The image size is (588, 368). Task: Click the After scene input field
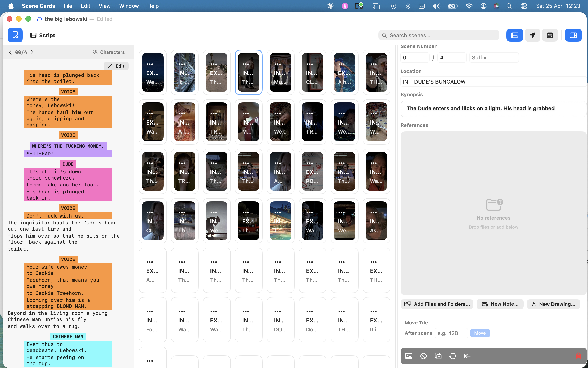[x=451, y=333]
